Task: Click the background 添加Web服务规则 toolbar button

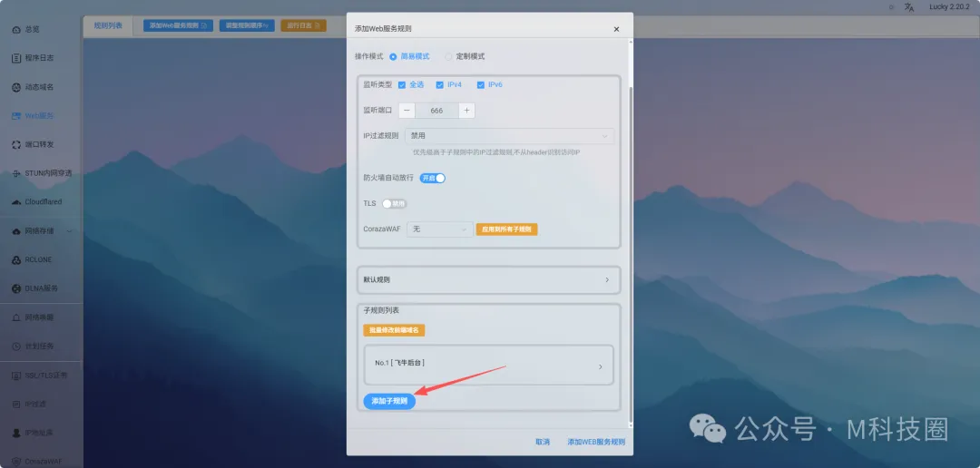Action: coord(178,25)
